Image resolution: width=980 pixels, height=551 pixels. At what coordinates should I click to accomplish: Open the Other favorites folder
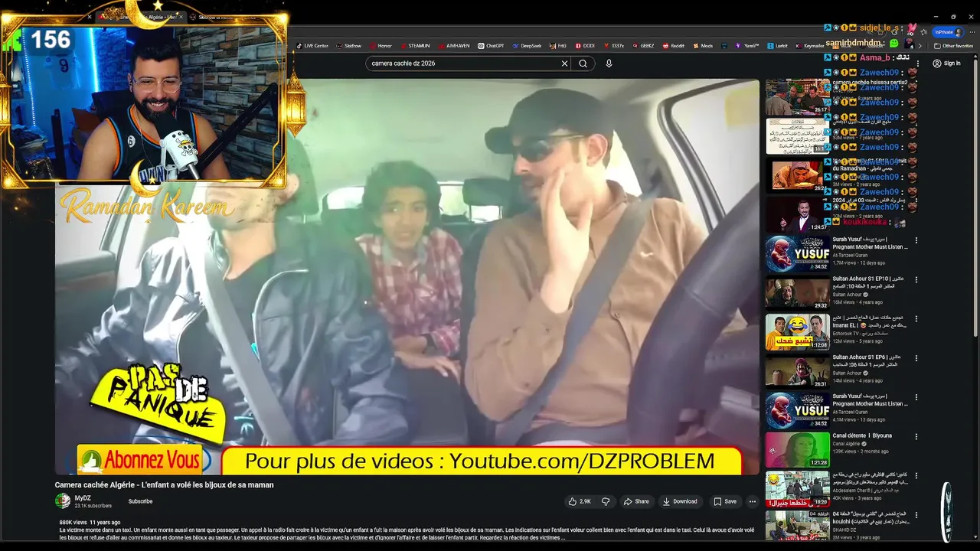[x=953, y=46]
